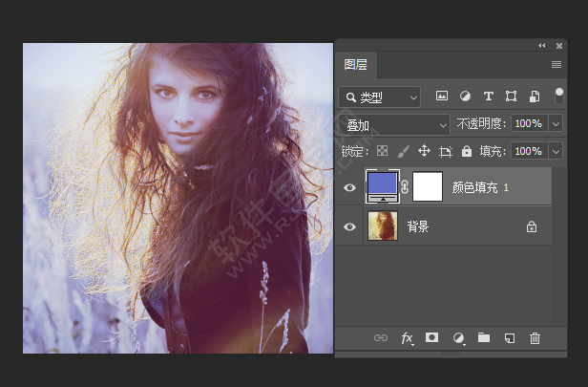Add a layer style via fx icon
This screenshot has height=387, width=588.
tap(407, 337)
